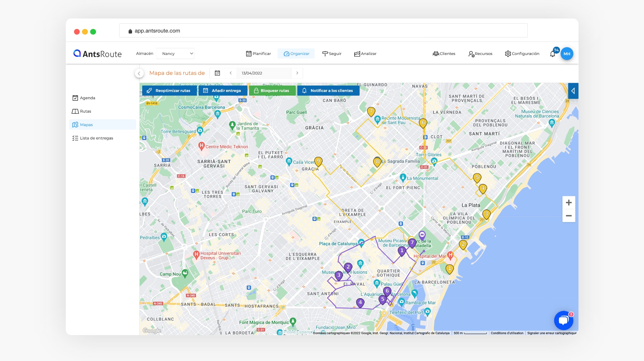Click the Bloquear rutas button
This screenshot has height=361, width=644.
272,91
